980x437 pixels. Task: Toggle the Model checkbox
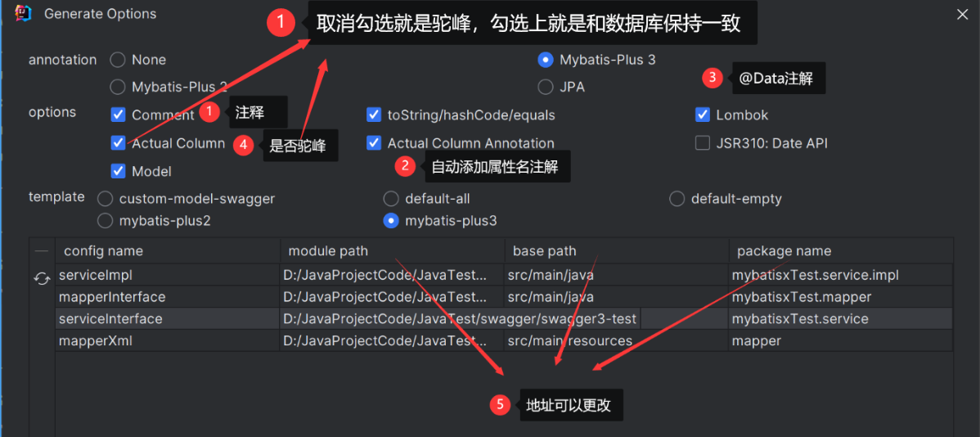tap(118, 171)
